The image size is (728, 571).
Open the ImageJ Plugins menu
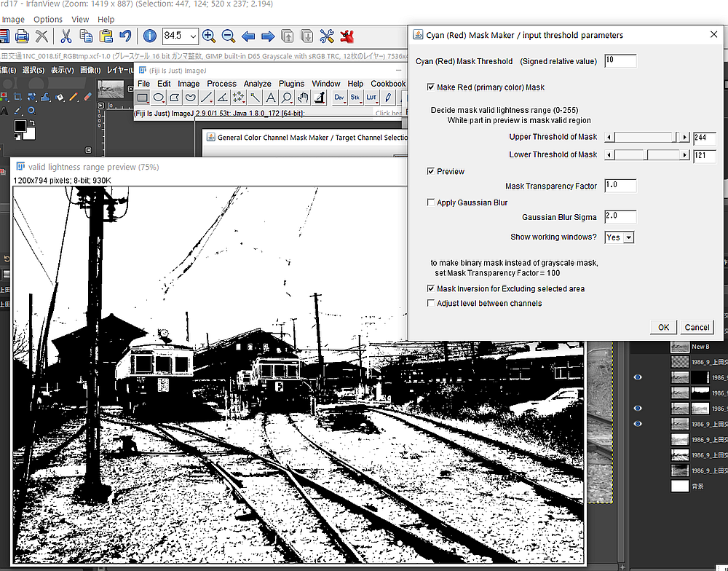291,84
